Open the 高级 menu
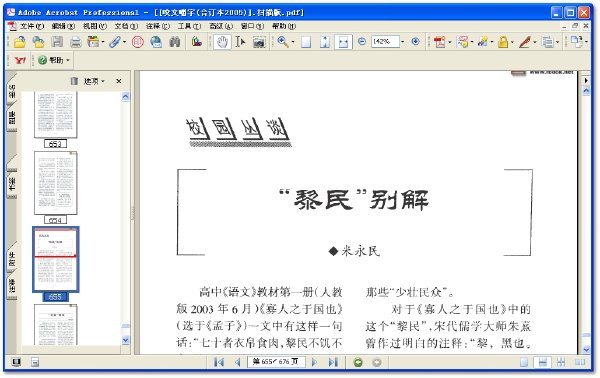Image resolution: width=600 pixels, height=378 pixels. point(221,26)
